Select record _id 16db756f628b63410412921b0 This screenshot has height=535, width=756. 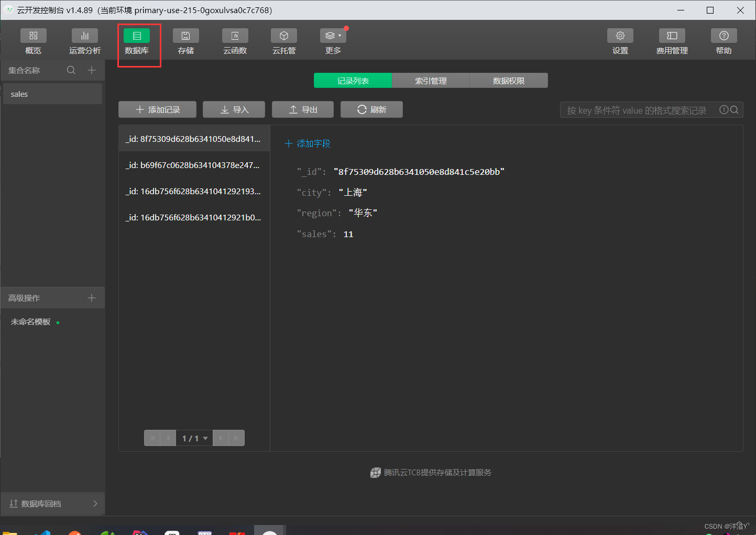pyautogui.click(x=194, y=217)
